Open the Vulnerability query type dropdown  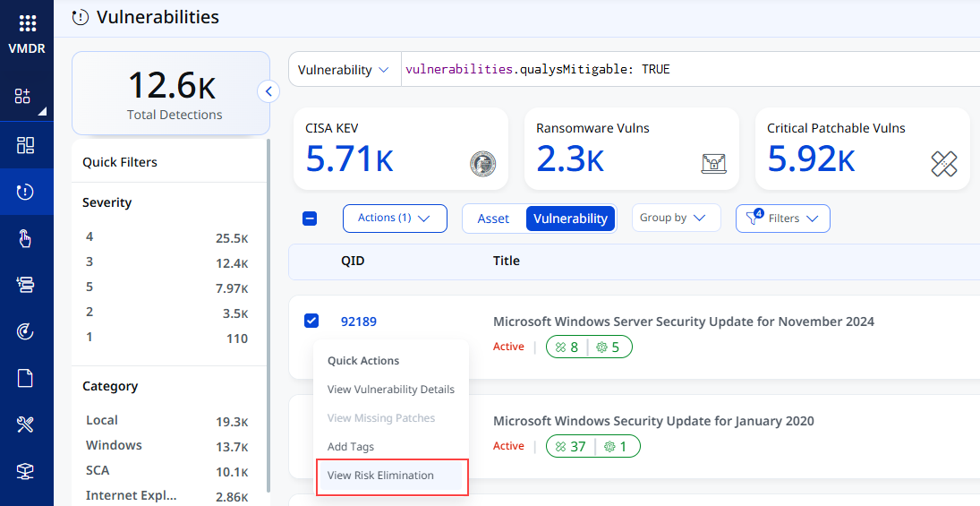(345, 70)
